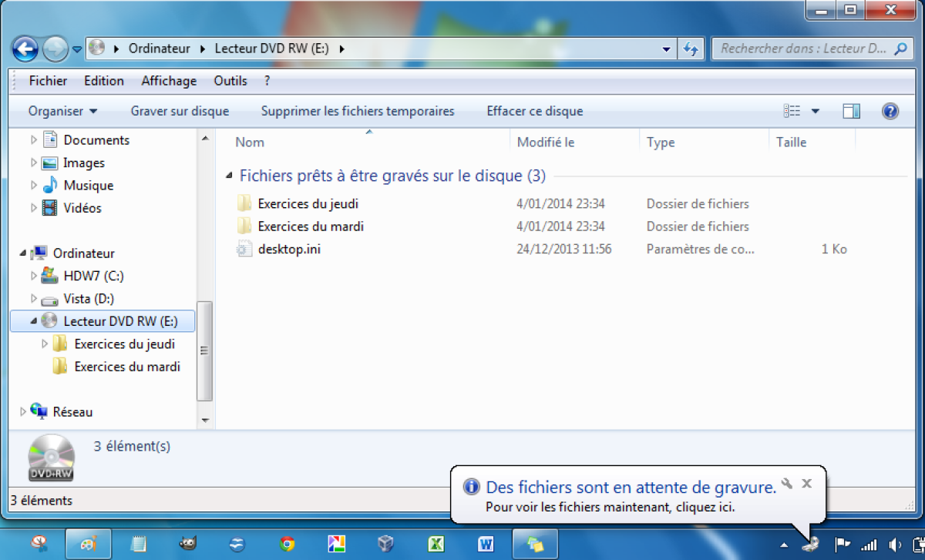Open GIMP from the taskbar

(x=187, y=544)
